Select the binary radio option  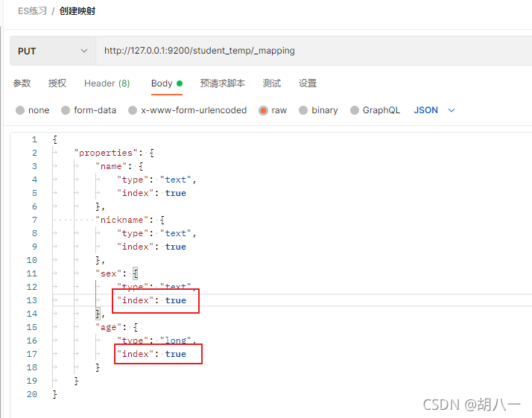(303, 110)
